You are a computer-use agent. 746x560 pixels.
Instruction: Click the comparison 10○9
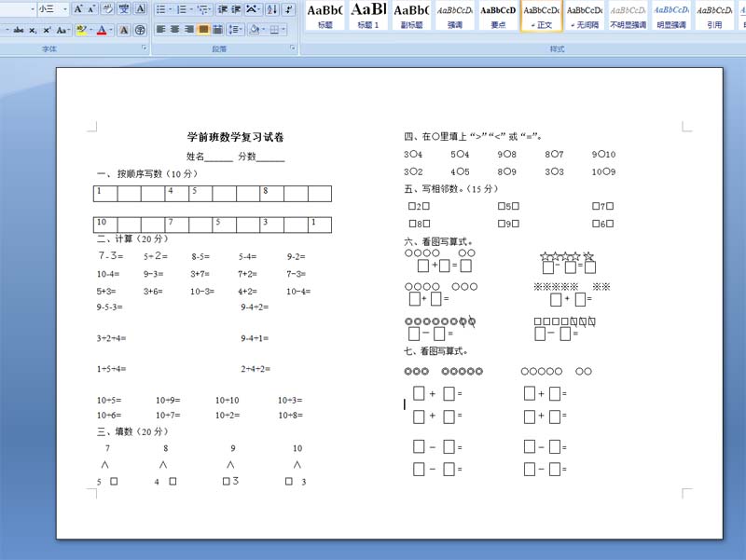(x=603, y=171)
